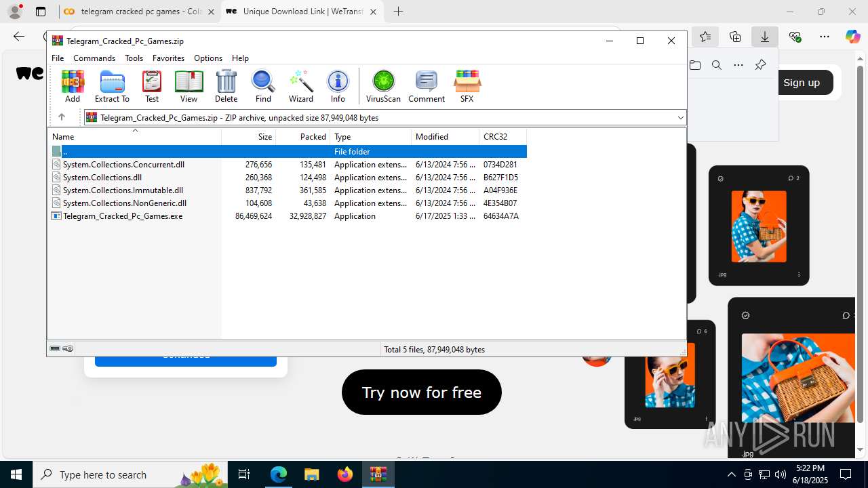Open Edge favorites star icon
Screen dimensions: 868x488
coord(705,37)
